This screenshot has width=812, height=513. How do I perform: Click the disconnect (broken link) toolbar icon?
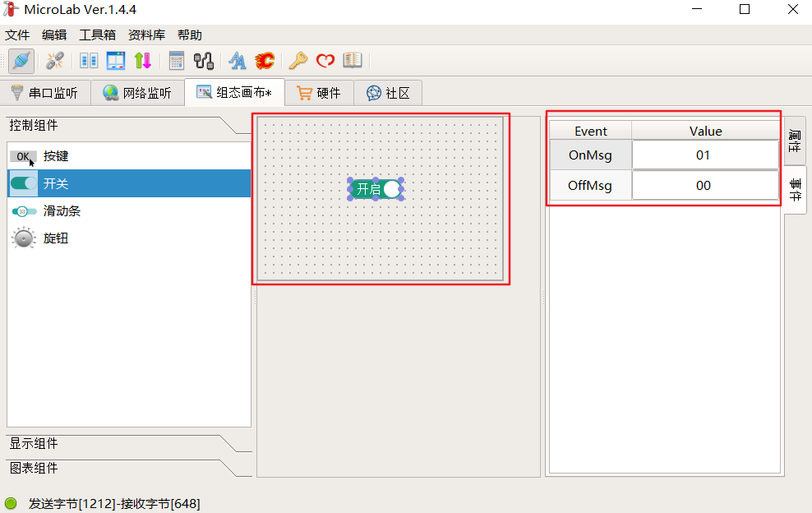(x=54, y=60)
